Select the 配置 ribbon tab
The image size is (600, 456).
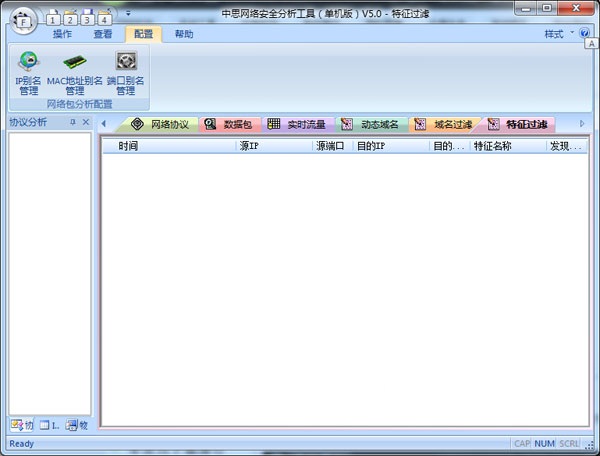pyautogui.click(x=143, y=34)
